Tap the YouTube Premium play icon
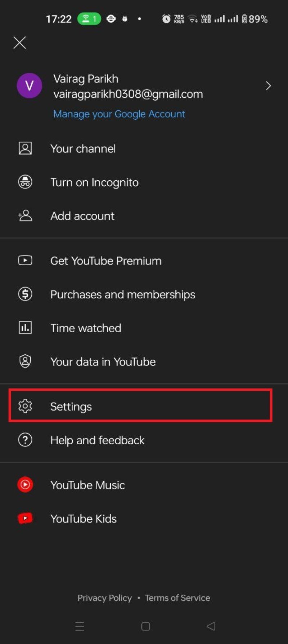This screenshot has height=644, width=288. pos(25,261)
